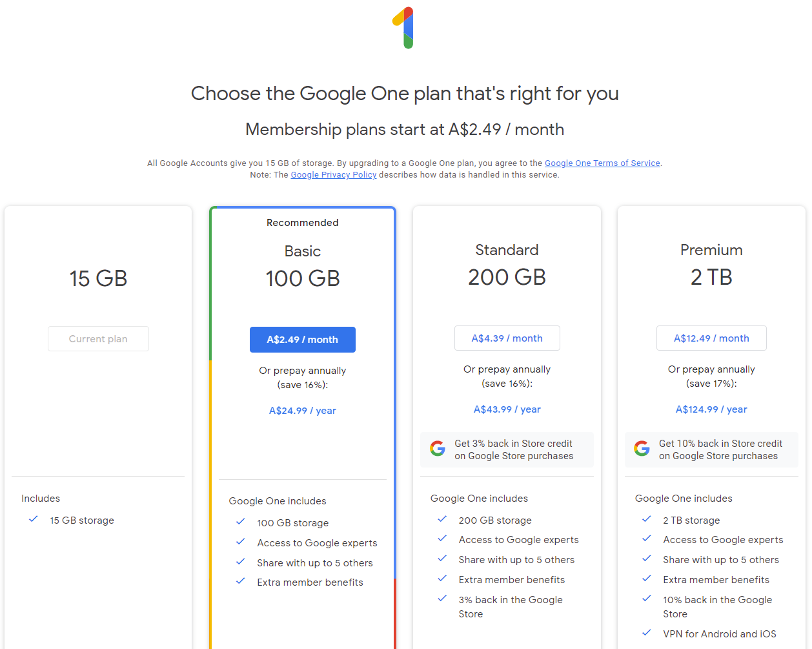The image size is (812, 649).
Task: Click checkmark beside 15 GB storage
Action: pos(34,519)
